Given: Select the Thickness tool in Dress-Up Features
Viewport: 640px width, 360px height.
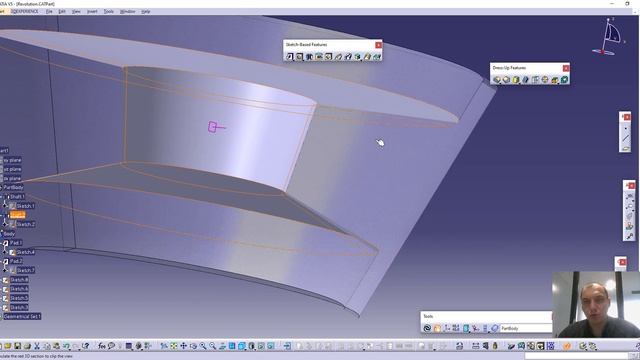Looking at the screenshot, I should (x=536, y=80).
